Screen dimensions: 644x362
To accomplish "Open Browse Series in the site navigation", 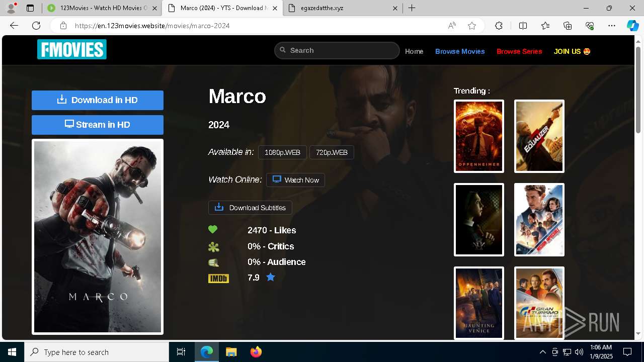I will pyautogui.click(x=519, y=51).
